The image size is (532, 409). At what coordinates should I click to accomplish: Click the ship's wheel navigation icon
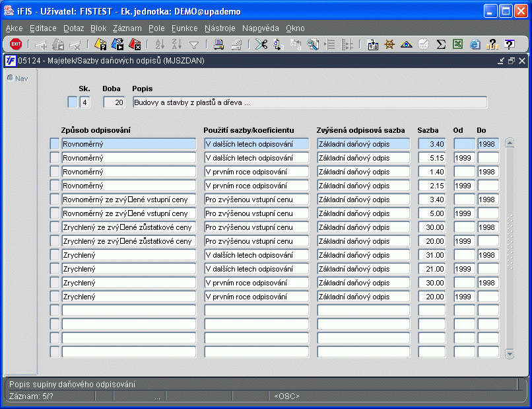[389, 44]
